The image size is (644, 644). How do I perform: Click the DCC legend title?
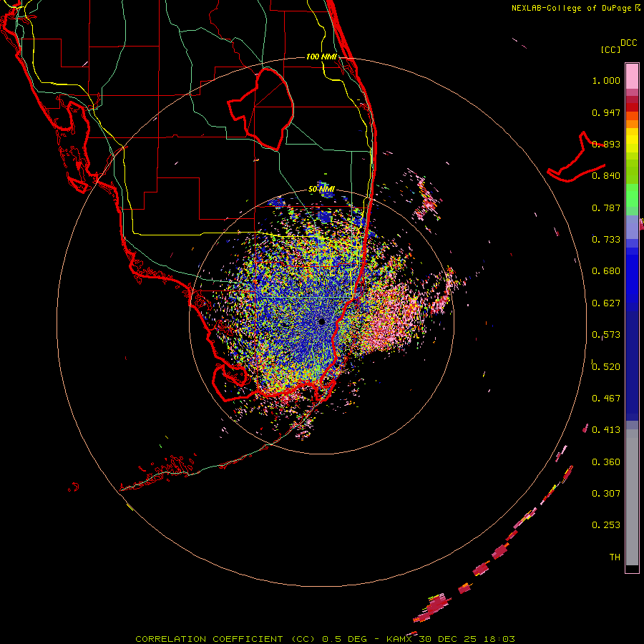(629, 43)
